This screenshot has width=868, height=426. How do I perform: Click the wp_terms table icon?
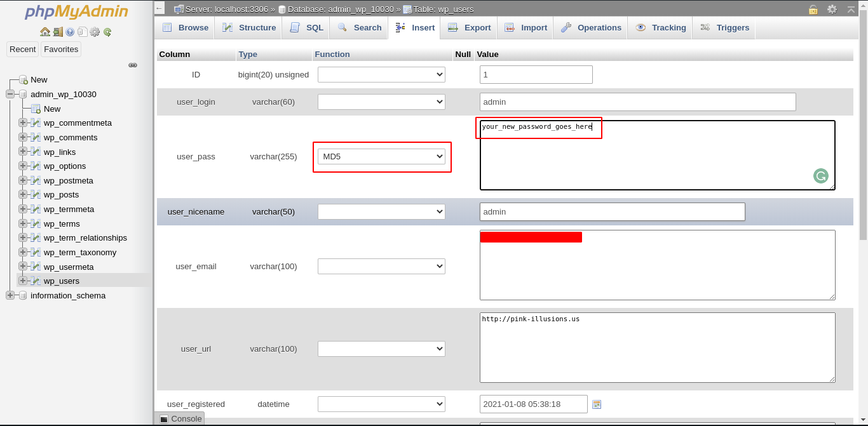[36, 223]
